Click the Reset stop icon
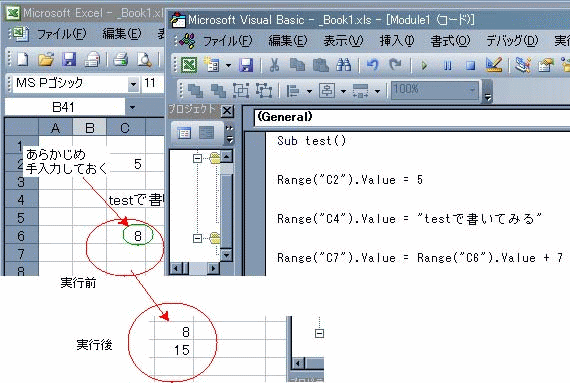The height and width of the screenshot is (383, 570). point(470,66)
